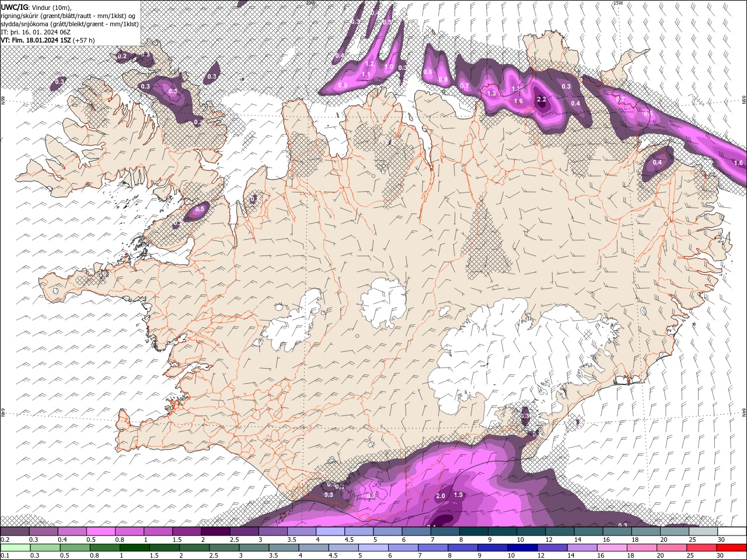Pick the darkest purple 2 snow scale swatch
The image size is (747, 560).
click(x=215, y=531)
